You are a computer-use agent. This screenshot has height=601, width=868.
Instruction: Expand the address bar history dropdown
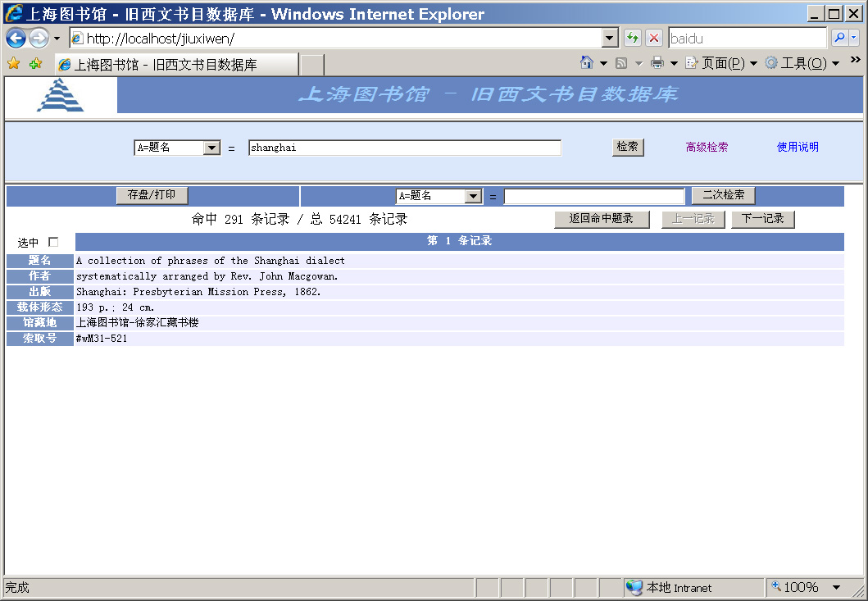pos(610,39)
